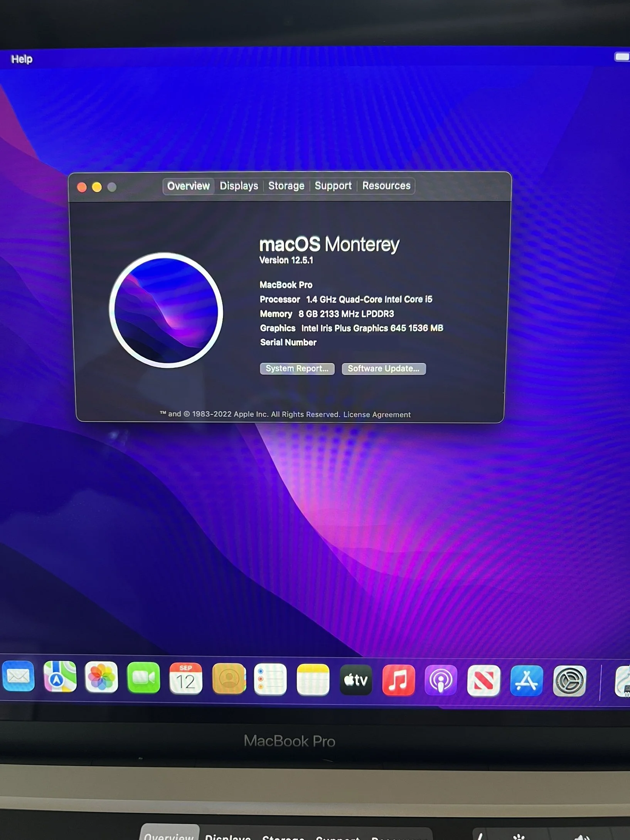Open the Mail app in the Dock
The image size is (630, 840).
point(18,676)
